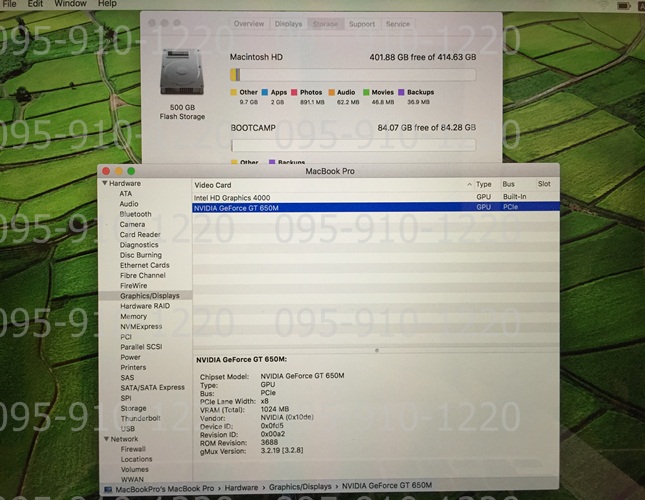This screenshot has width=645, height=500.
Task: Click the yellow Other legend square for Macintosh HD
Action: point(234,92)
